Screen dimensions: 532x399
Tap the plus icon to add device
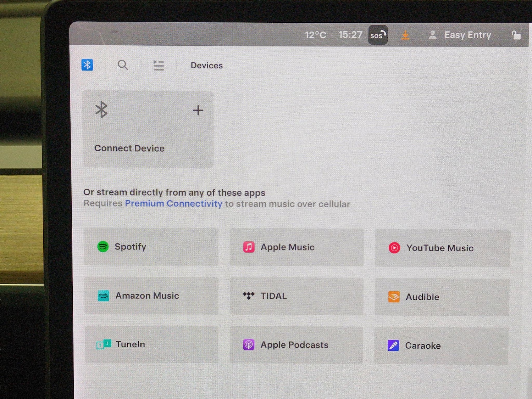tap(198, 111)
